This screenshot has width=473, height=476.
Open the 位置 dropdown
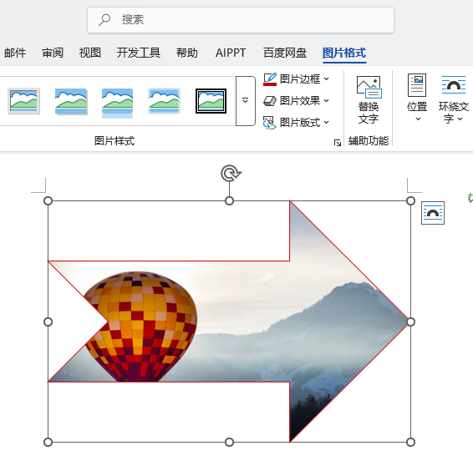pos(417,98)
